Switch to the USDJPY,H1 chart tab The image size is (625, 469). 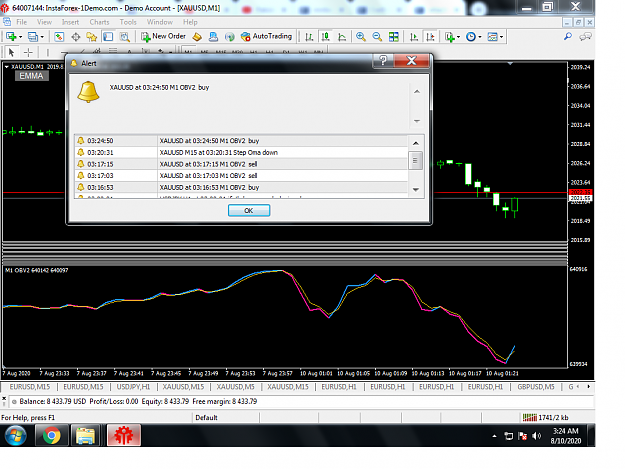click(133, 387)
